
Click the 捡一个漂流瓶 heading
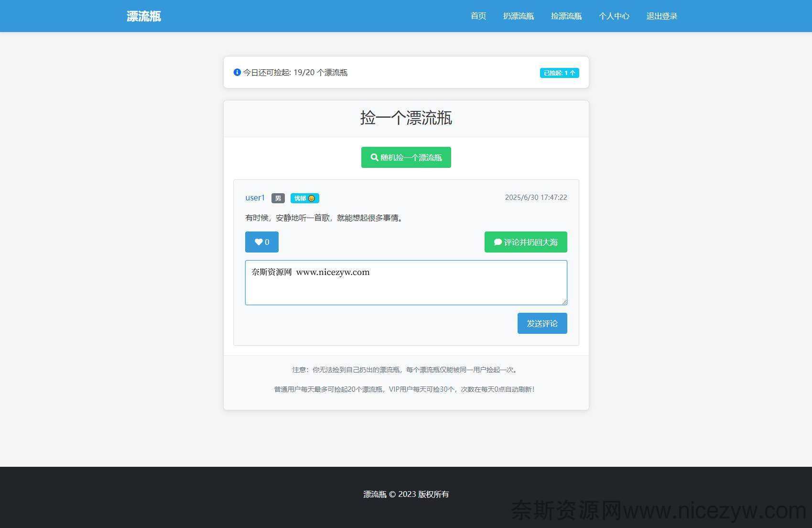406,118
